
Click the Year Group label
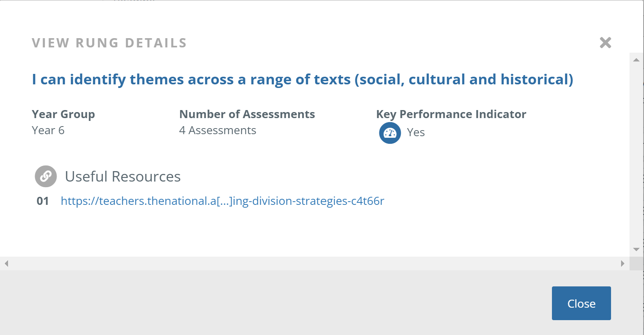(63, 114)
